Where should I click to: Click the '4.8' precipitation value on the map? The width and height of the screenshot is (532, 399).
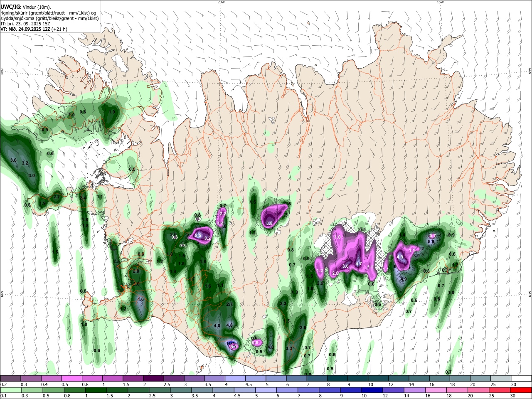[229, 325]
